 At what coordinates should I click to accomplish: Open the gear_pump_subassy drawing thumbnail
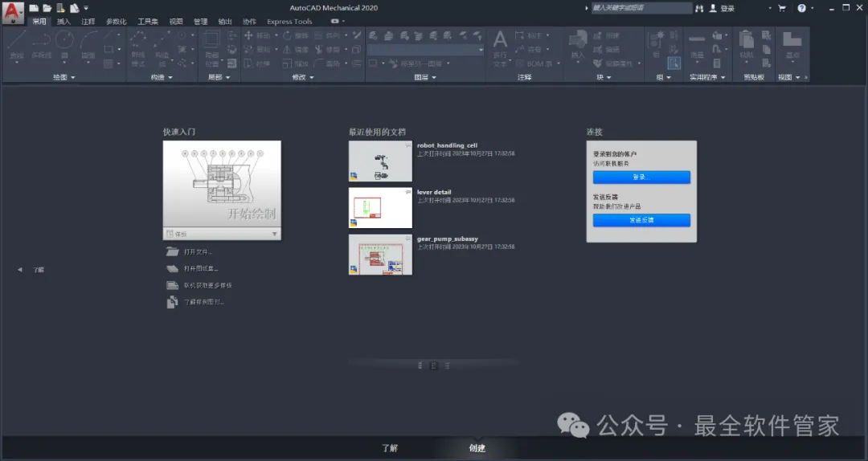pos(380,254)
